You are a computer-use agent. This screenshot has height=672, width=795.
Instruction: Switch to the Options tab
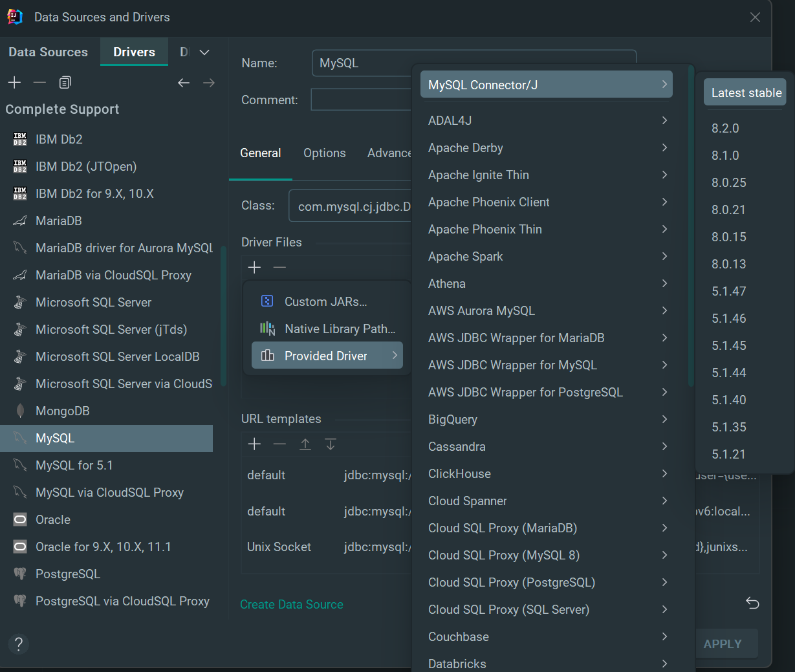pyautogui.click(x=324, y=153)
